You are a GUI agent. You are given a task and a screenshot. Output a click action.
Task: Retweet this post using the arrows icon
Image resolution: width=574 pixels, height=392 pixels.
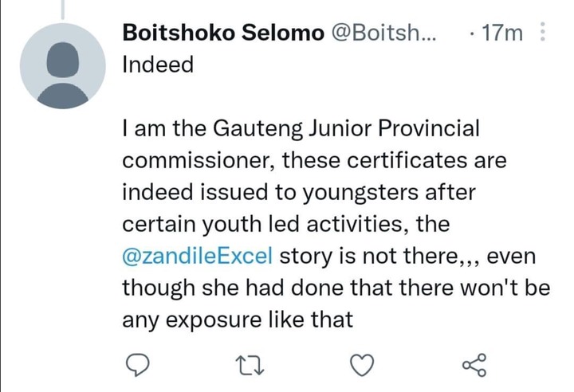pos(250,366)
